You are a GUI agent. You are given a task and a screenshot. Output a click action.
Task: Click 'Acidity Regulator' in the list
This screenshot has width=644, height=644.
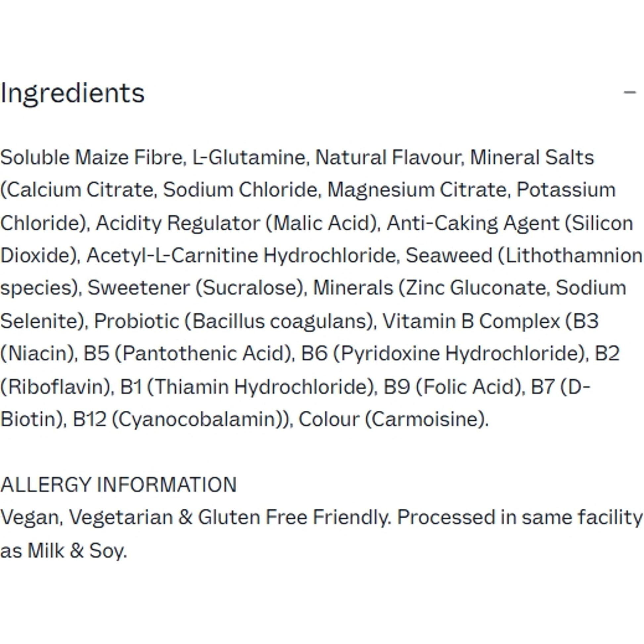pyautogui.click(x=178, y=223)
